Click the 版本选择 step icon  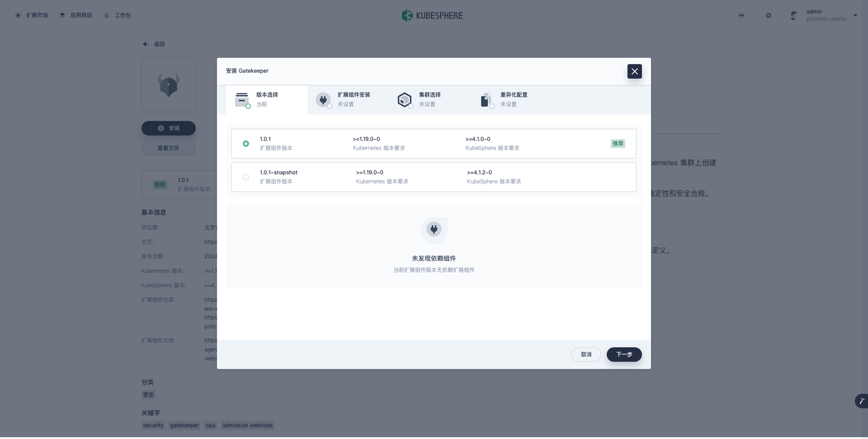(242, 99)
